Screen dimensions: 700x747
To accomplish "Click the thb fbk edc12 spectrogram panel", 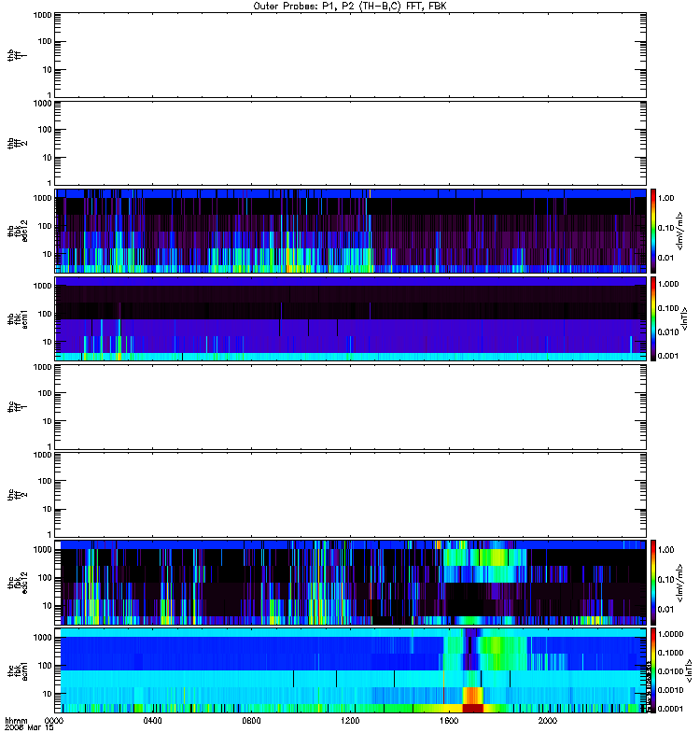I will (351, 231).
